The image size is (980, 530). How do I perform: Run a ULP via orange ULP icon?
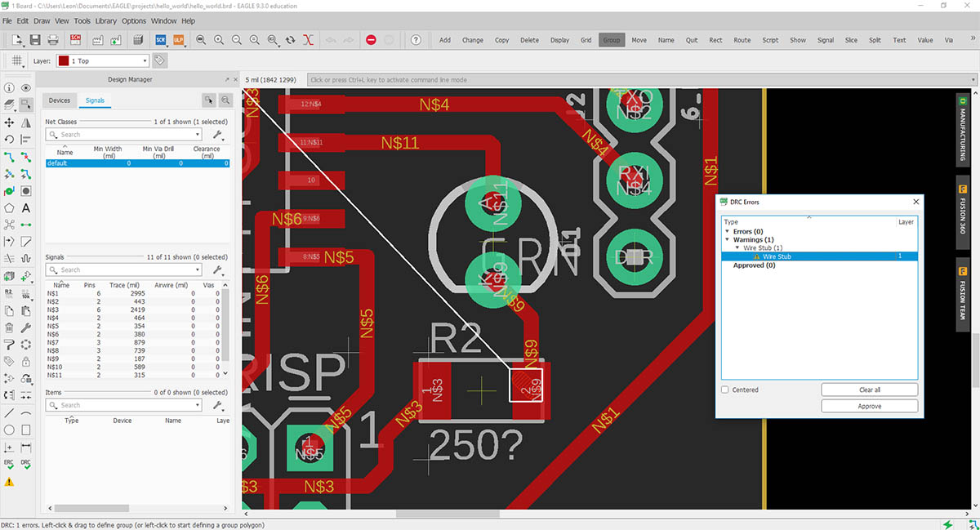(178, 40)
